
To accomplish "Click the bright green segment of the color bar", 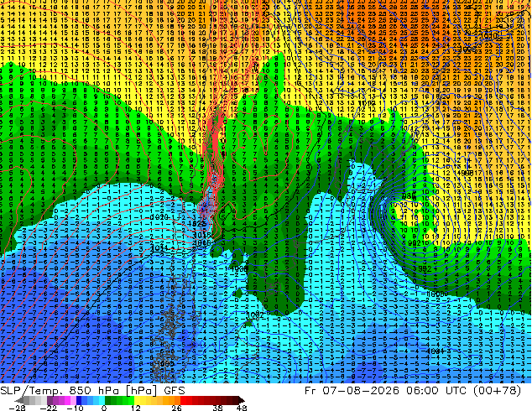I will pyautogui.click(x=131, y=400).
